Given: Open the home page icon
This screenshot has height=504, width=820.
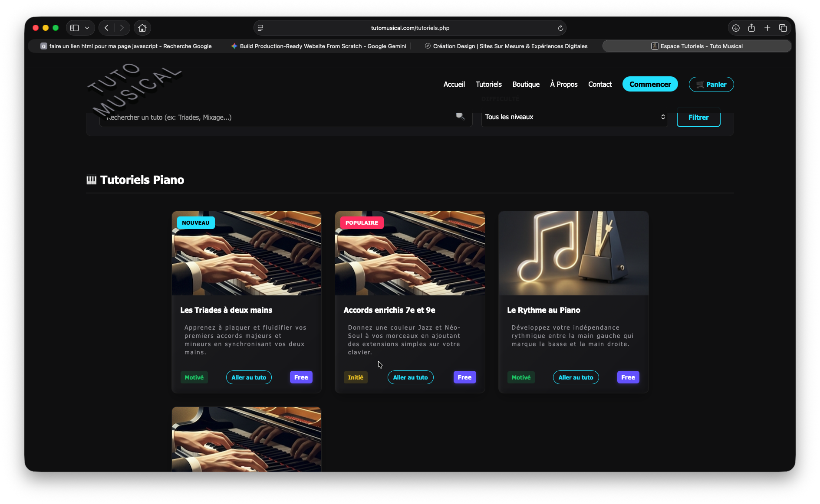Looking at the screenshot, I should (142, 28).
